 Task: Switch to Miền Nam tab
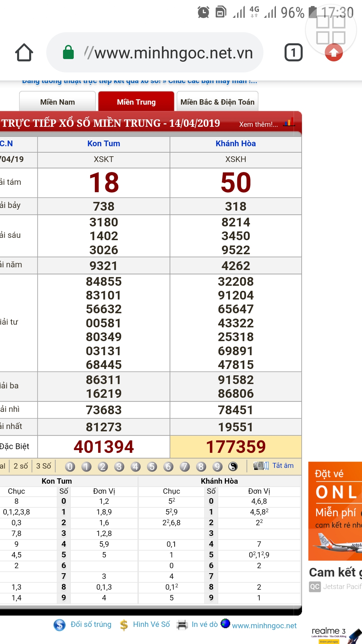click(x=58, y=101)
